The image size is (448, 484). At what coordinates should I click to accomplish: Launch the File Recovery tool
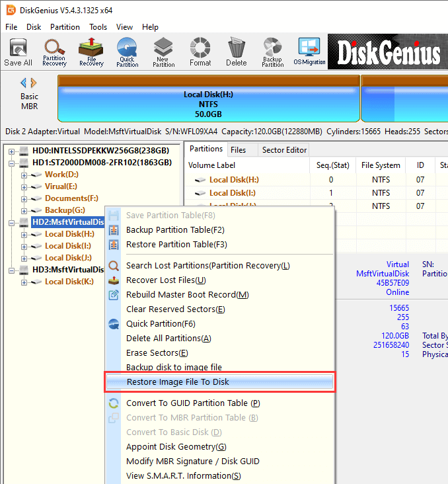pyautogui.click(x=91, y=52)
